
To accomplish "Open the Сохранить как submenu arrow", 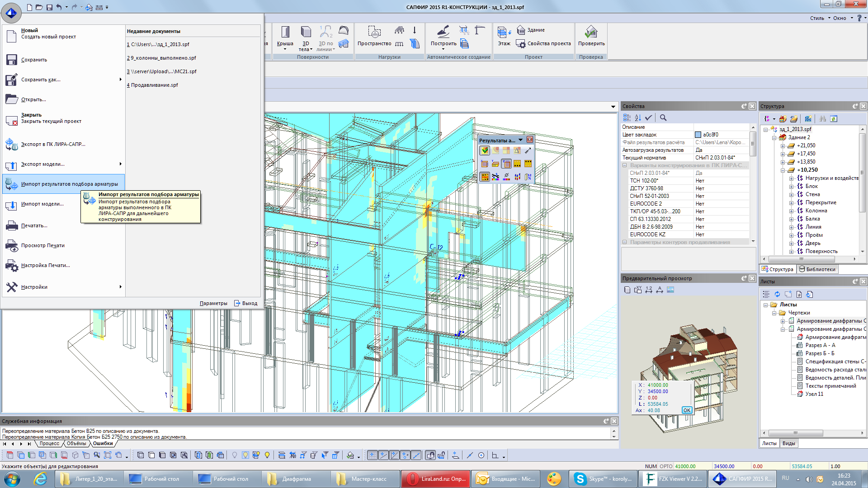I will click(x=120, y=80).
